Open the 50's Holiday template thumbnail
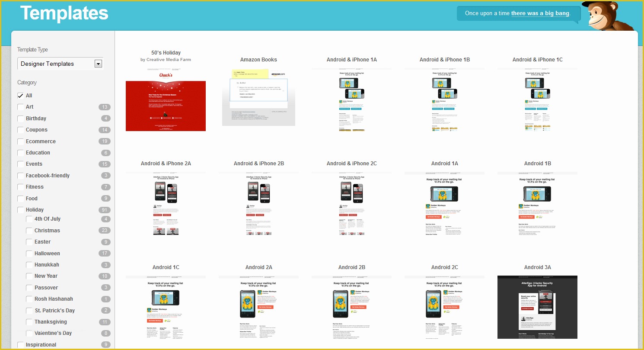The image size is (644, 350). (166, 100)
